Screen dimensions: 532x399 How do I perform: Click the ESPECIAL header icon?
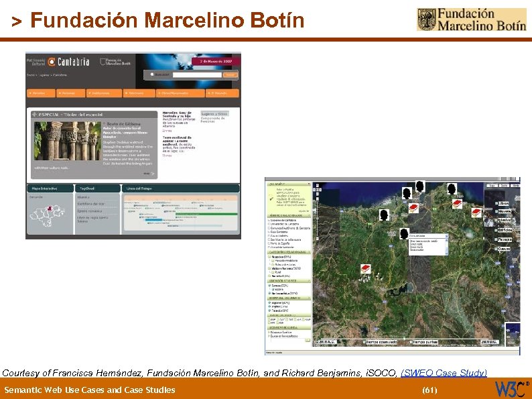click(x=34, y=115)
